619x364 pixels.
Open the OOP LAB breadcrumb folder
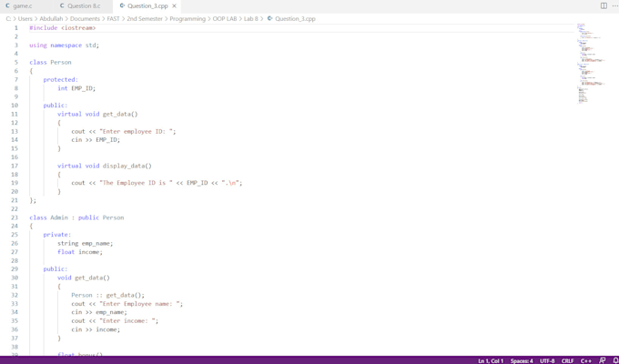pos(225,18)
